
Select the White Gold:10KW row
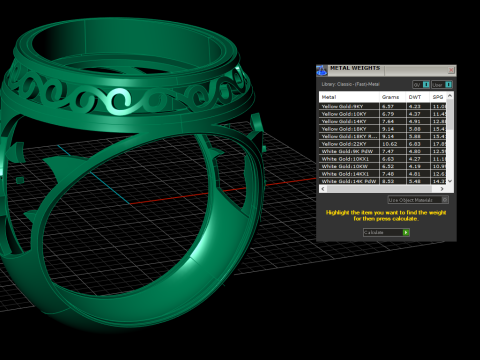click(383, 166)
